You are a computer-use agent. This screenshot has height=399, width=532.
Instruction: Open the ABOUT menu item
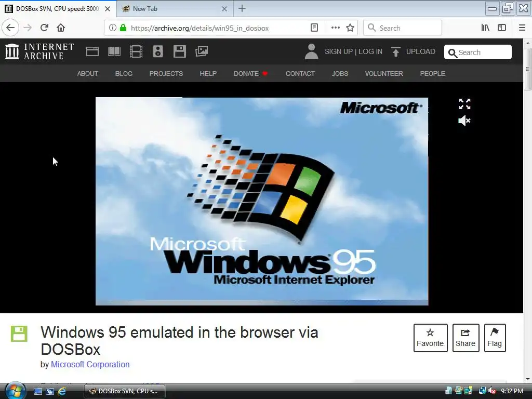pyautogui.click(x=87, y=74)
